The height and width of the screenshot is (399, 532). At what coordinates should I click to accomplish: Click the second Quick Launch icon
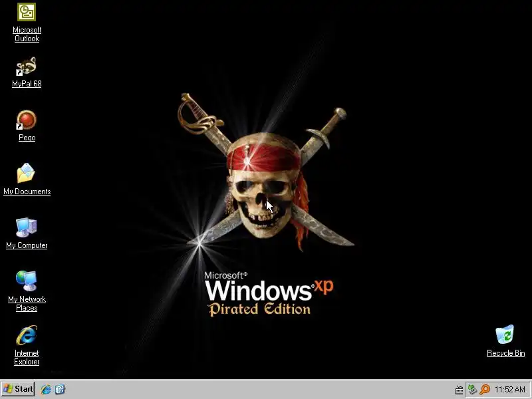tap(60, 389)
